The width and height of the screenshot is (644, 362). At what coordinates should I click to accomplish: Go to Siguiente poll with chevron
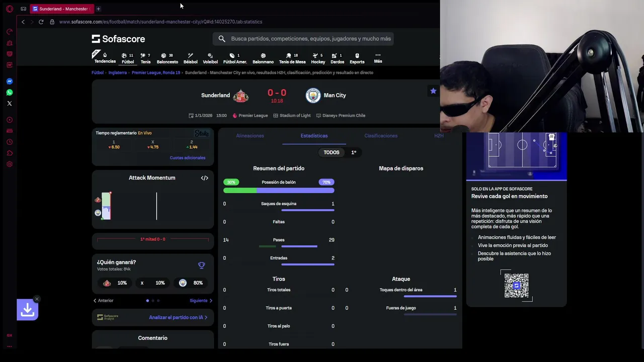pos(201,301)
